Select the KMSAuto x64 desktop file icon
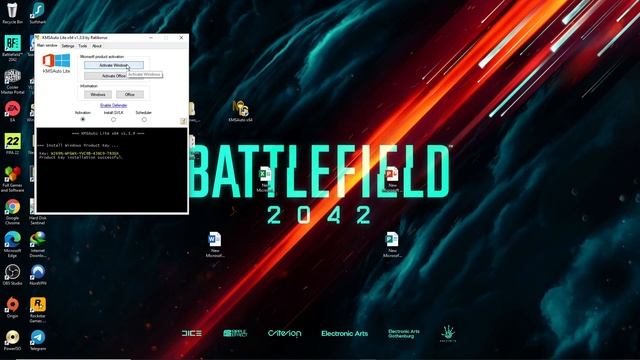The width and height of the screenshot is (640, 360). [x=240, y=111]
